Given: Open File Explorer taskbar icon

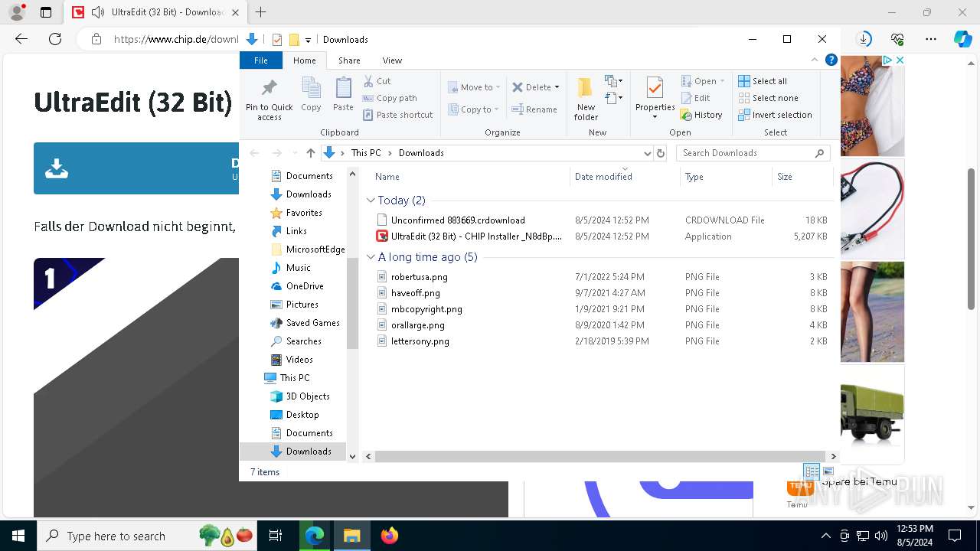Looking at the screenshot, I should point(351,536).
